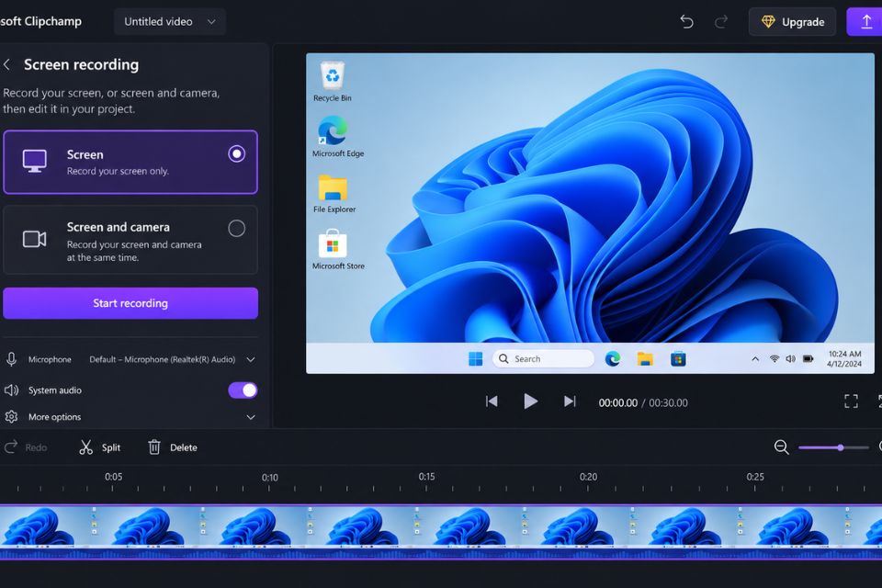
Task: Click Start recording
Action: (x=130, y=303)
